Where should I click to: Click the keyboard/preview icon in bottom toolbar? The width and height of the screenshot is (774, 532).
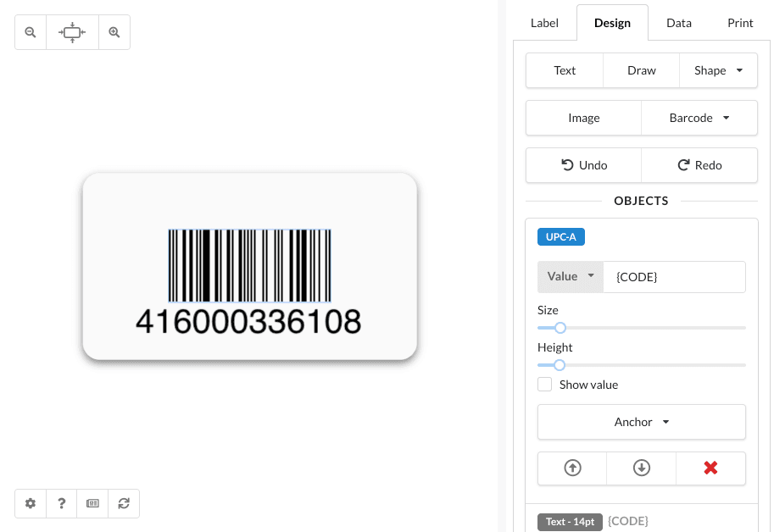pos(92,503)
